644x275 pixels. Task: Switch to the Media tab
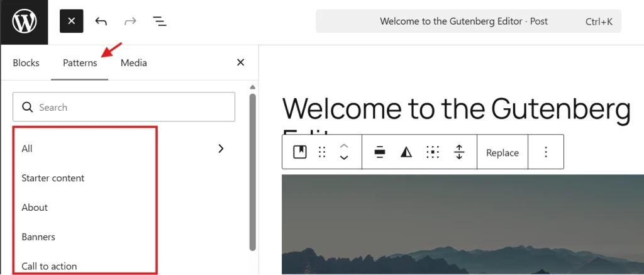pos(134,63)
